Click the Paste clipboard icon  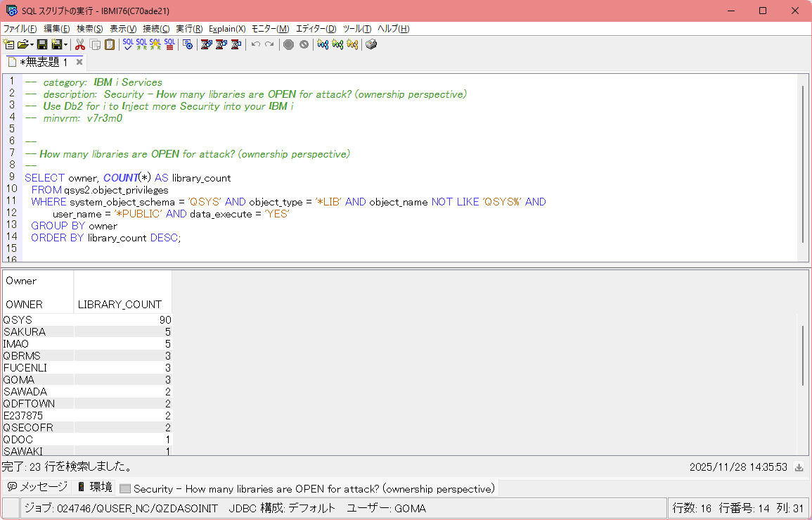click(x=109, y=44)
